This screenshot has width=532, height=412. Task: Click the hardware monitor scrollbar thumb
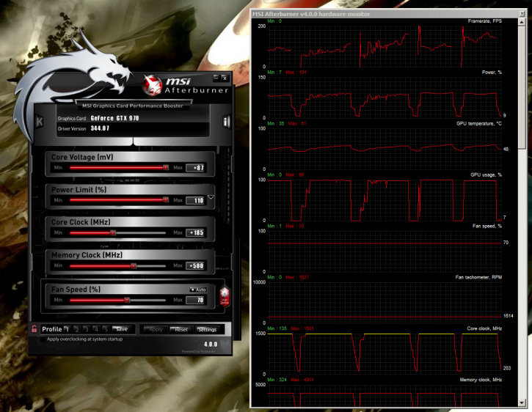pos(522,87)
